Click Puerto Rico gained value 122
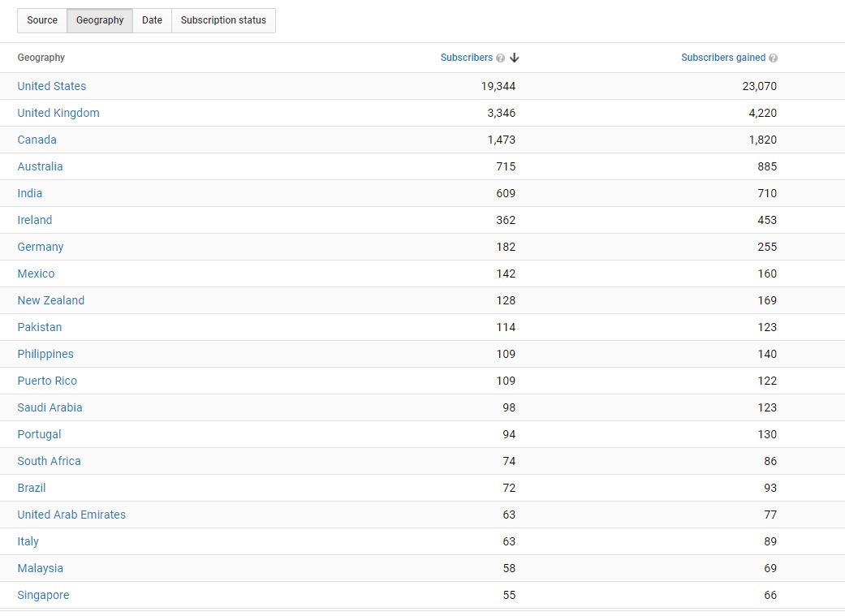 (x=767, y=381)
